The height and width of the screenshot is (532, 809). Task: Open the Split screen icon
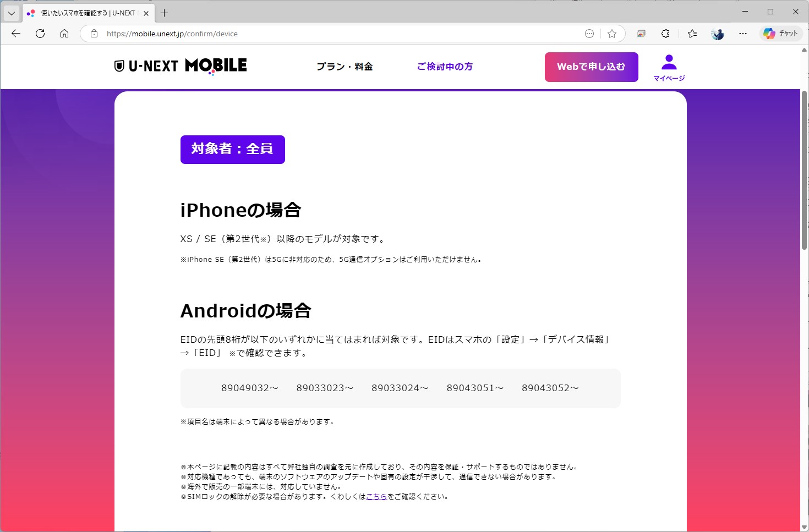point(641,34)
